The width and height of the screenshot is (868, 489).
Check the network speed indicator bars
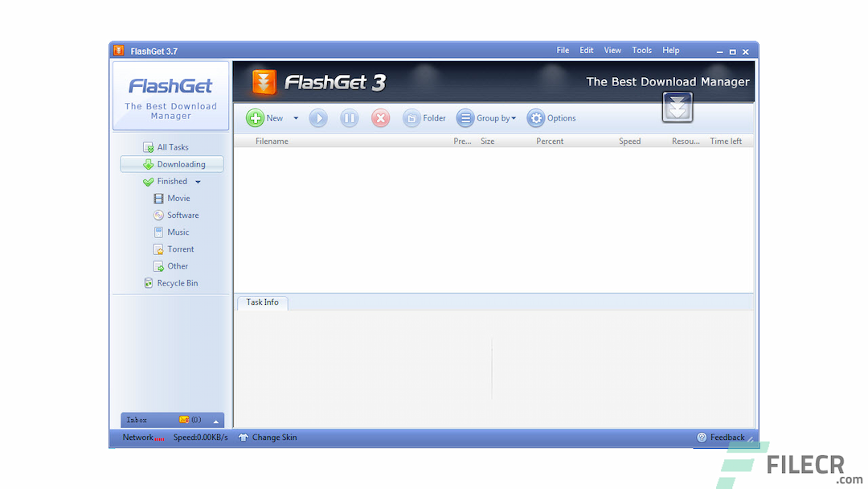tap(159, 439)
